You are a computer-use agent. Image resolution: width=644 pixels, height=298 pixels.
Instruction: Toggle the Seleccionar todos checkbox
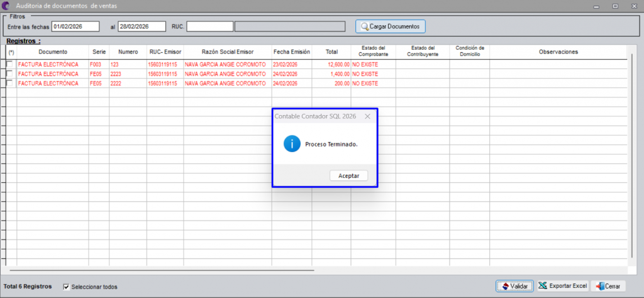click(67, 287)
